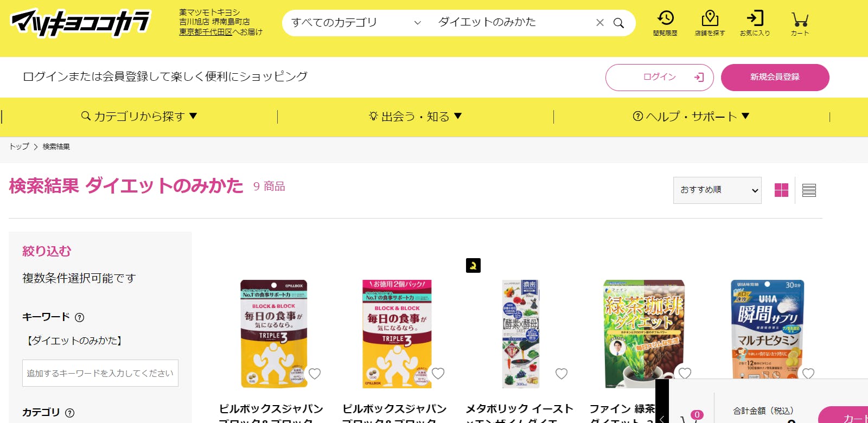This screenshot has width=868, height=423.
Task: Expand ヘルプ・サポート menu
Action: click(x=692, y=117)
